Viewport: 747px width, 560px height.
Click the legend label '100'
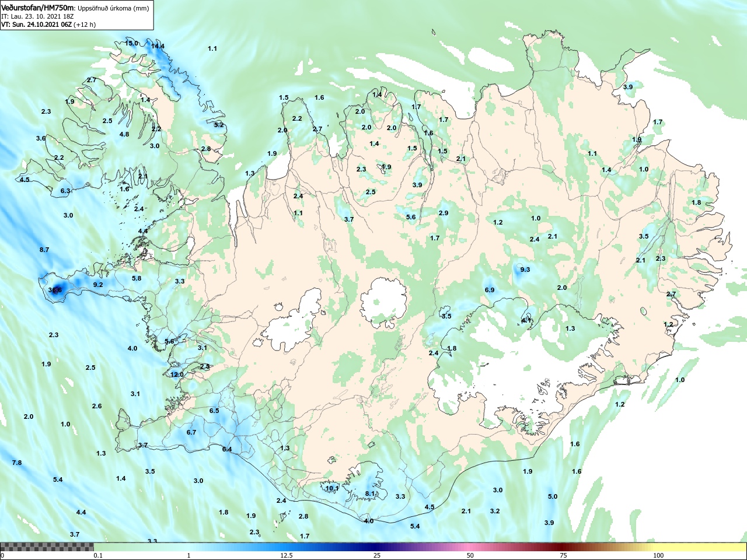click(658, 555)
